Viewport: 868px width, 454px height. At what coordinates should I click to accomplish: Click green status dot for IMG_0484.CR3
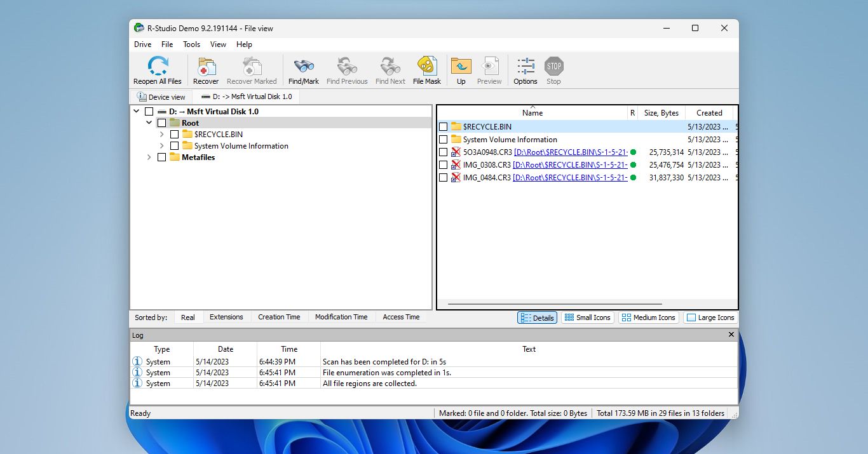633,178
